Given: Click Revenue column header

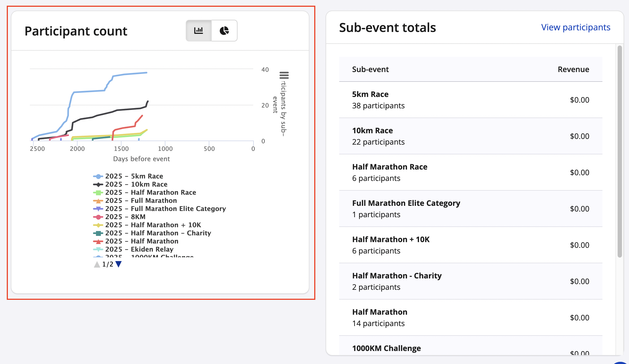Looking at the screenshot, I should point(573,69).
